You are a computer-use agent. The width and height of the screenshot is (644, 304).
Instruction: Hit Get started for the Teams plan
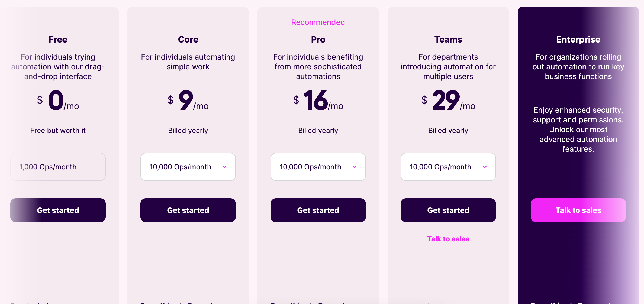448,210
